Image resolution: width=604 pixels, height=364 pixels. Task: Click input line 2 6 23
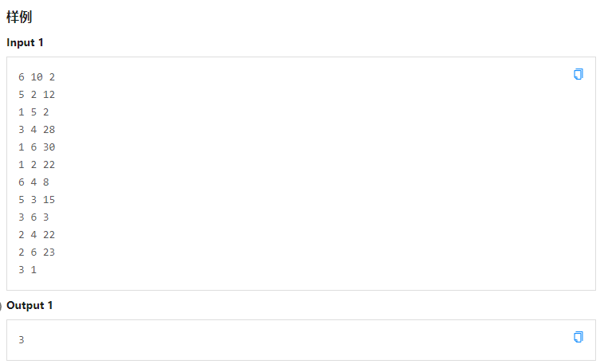tap(37, 252)
